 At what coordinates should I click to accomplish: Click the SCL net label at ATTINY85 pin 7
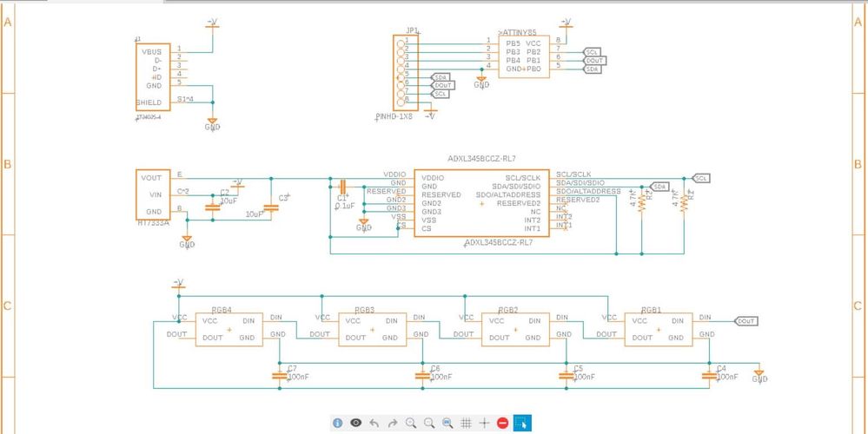[x=591, y=51]
